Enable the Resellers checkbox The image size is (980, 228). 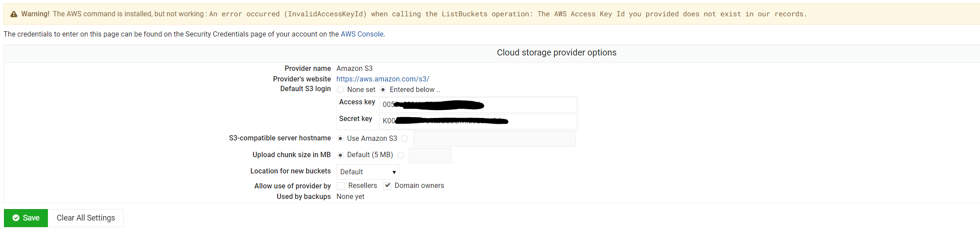pyautogui.click(x=341, y=186)
